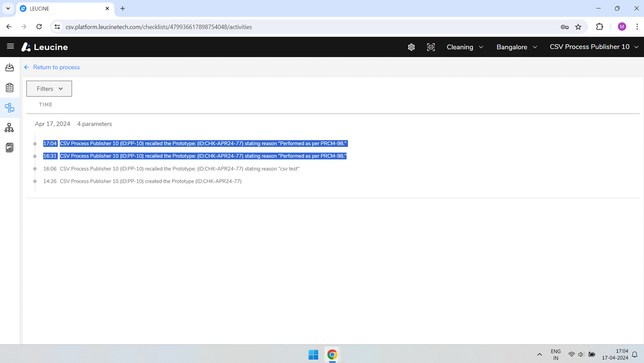This screenshot has width=644, height=363.
Task: Expand the Bangalore facility dropdown
Action: 517,47
